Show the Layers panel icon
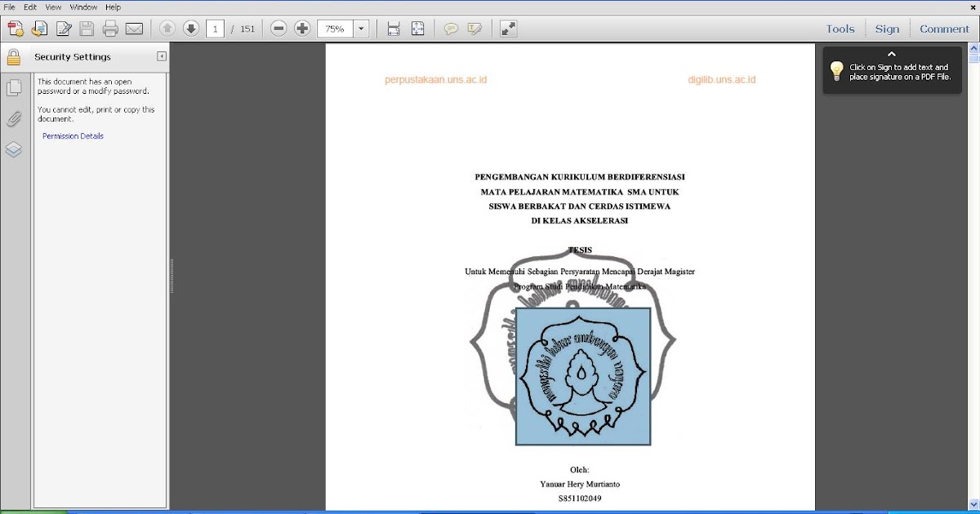The width and height of the screenshot is (980, 514). 13,150
